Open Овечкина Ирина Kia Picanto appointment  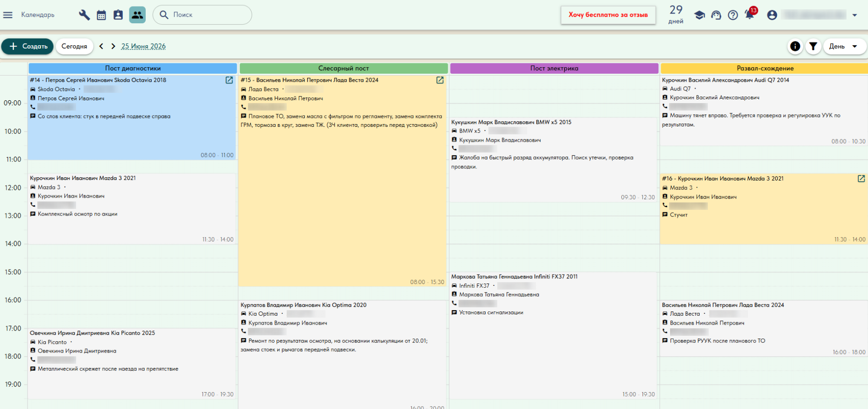(x=132, y=364)
